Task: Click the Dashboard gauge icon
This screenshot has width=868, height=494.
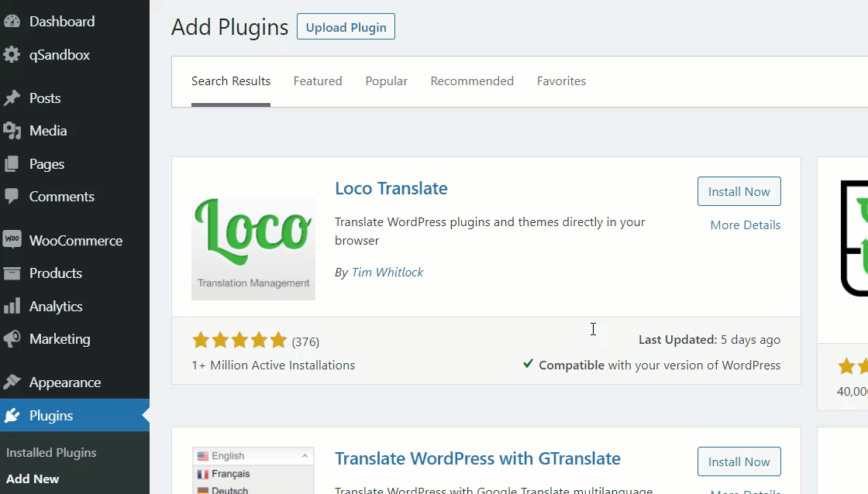Action: pyautogui.click(x=12, y=22)
